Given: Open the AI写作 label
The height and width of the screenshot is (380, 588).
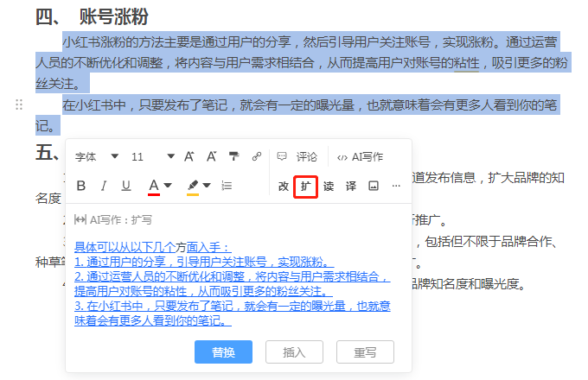Looking at the screenshot, I should 367,156.
